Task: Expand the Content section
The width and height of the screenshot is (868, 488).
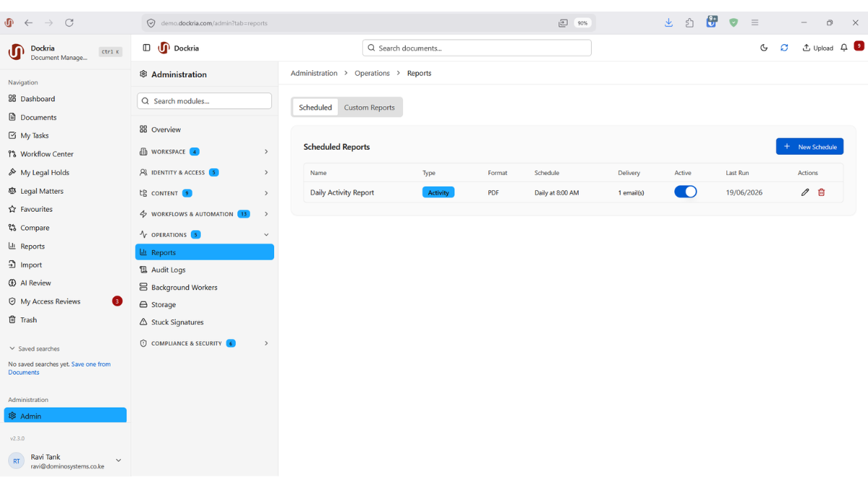Action: (x=205, y=193)
